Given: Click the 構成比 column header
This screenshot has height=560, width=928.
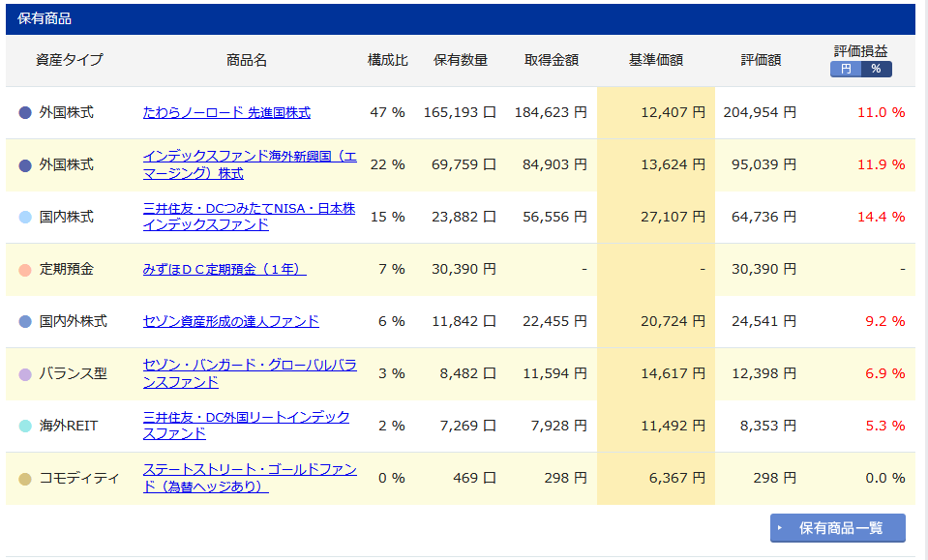Looking at the screenshot, I should coord(388,60).
